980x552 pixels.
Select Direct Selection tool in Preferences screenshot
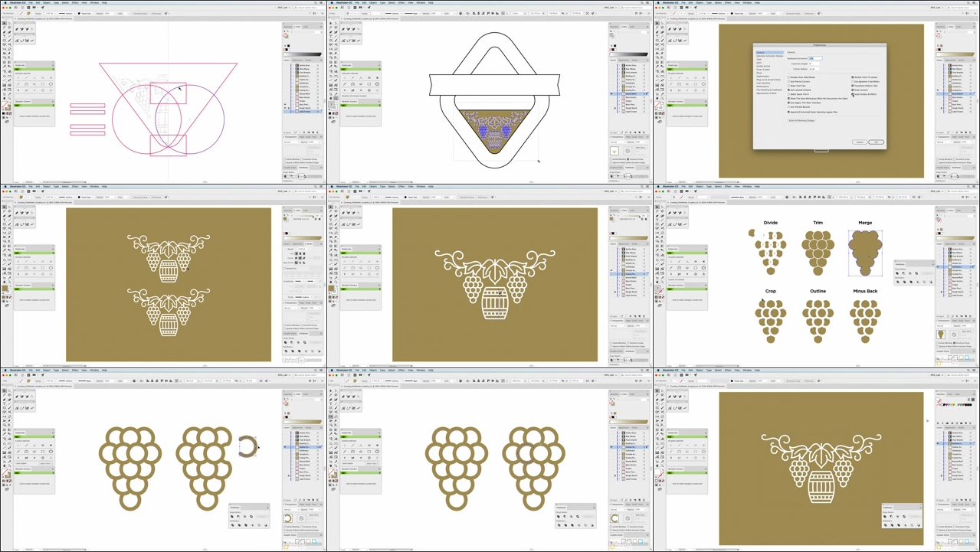click(663, 23)
